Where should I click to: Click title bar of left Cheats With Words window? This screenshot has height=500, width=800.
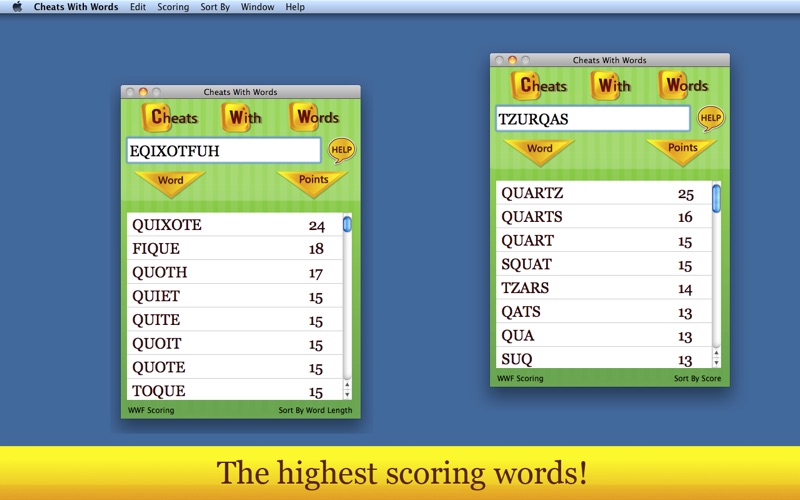point(240,92)
